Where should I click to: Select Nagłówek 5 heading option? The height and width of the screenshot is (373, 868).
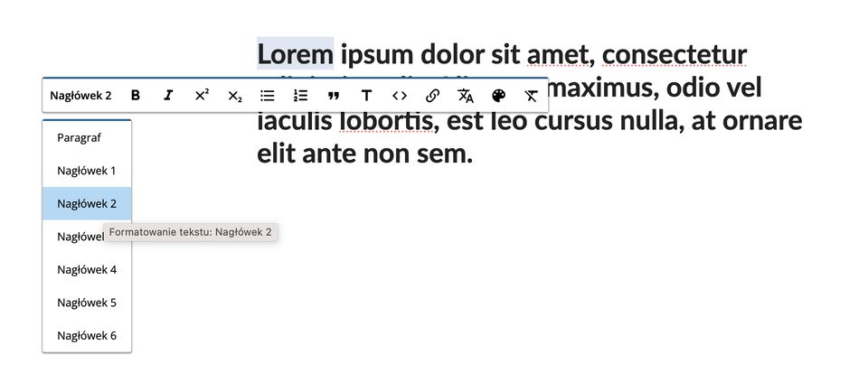tap(87, 303)
